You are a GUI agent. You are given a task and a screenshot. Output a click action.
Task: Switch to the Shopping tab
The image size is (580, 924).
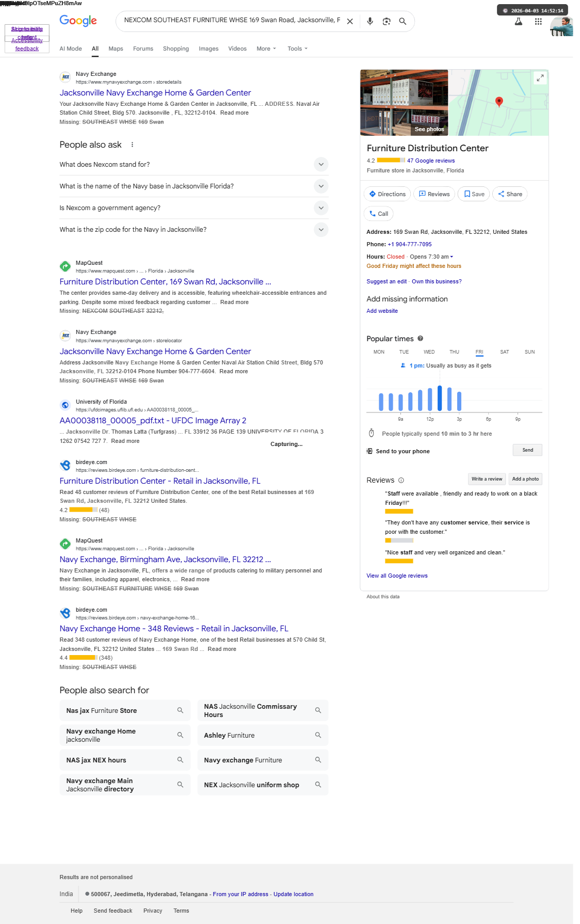pos(176,49)
